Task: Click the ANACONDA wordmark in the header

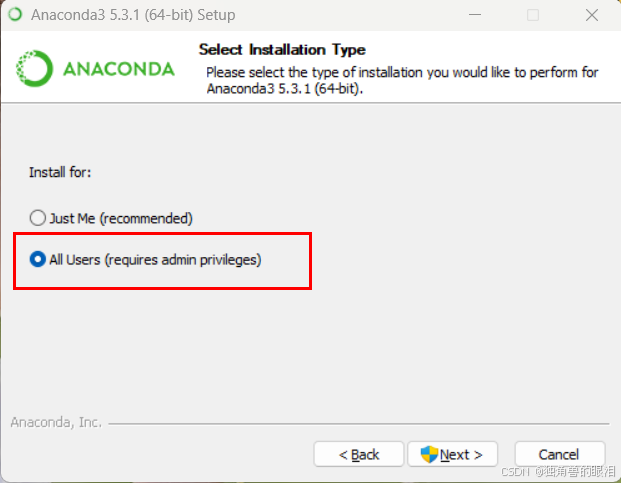Action: [x=119, y=69]
